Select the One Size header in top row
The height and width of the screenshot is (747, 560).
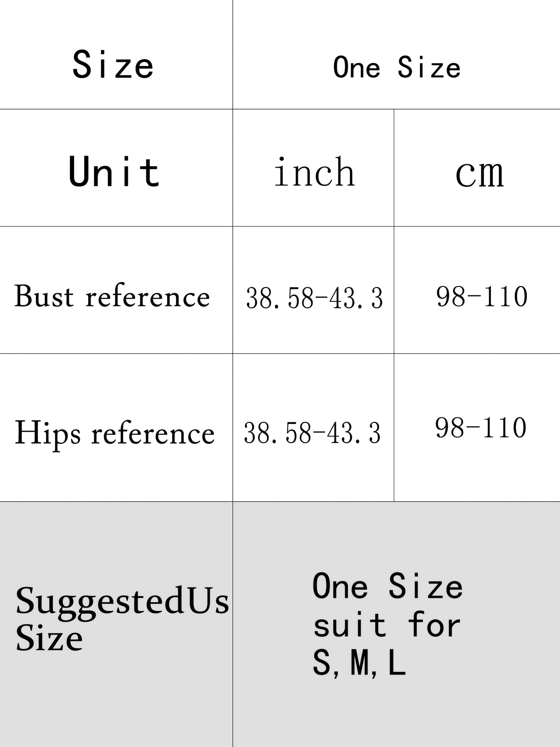point(396,68)
